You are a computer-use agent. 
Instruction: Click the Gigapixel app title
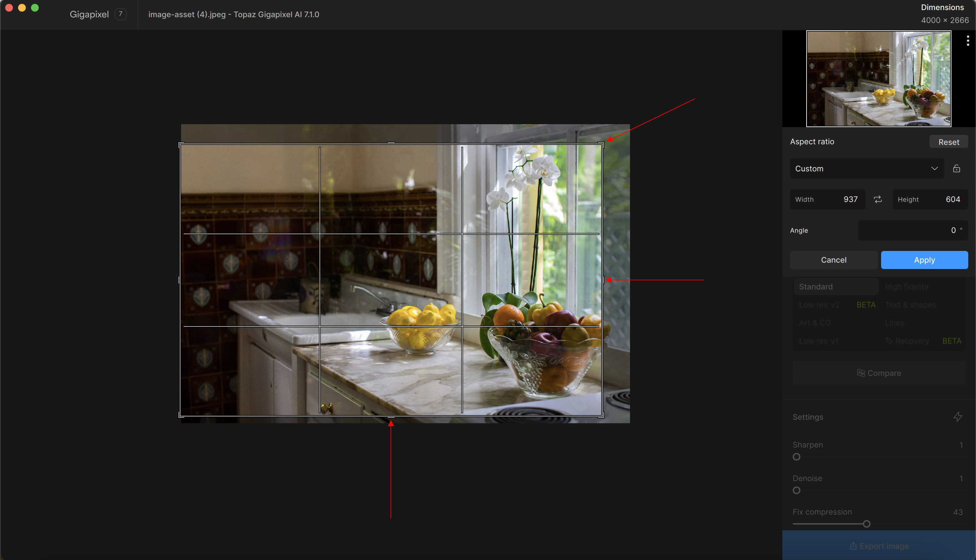point(89,14)
